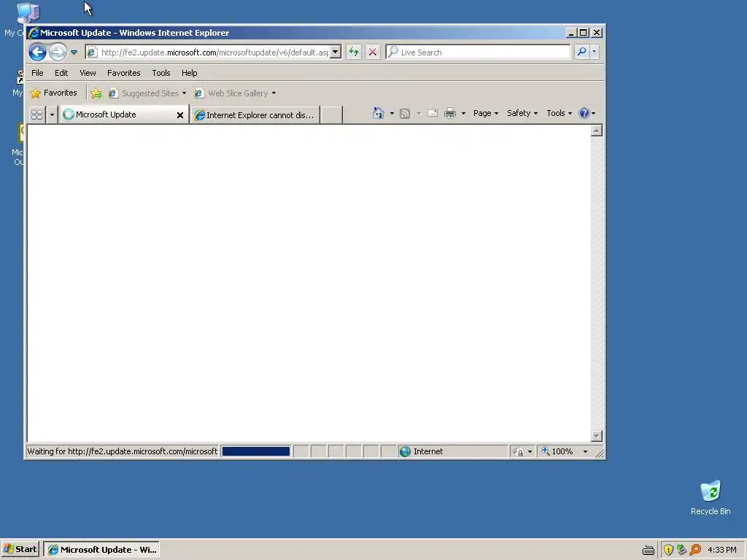Click the Waiting for fe2.update status text
747x560 pixels.
click(x=122, y=451)
